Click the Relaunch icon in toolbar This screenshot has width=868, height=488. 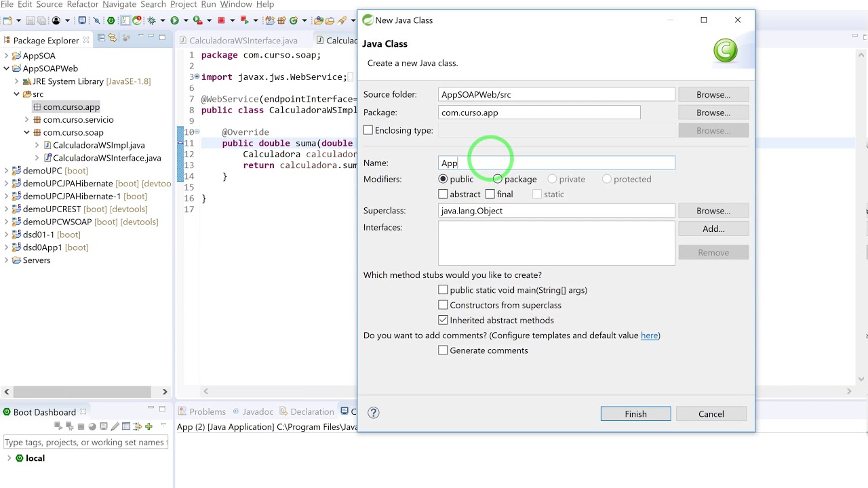click(244, 20)
